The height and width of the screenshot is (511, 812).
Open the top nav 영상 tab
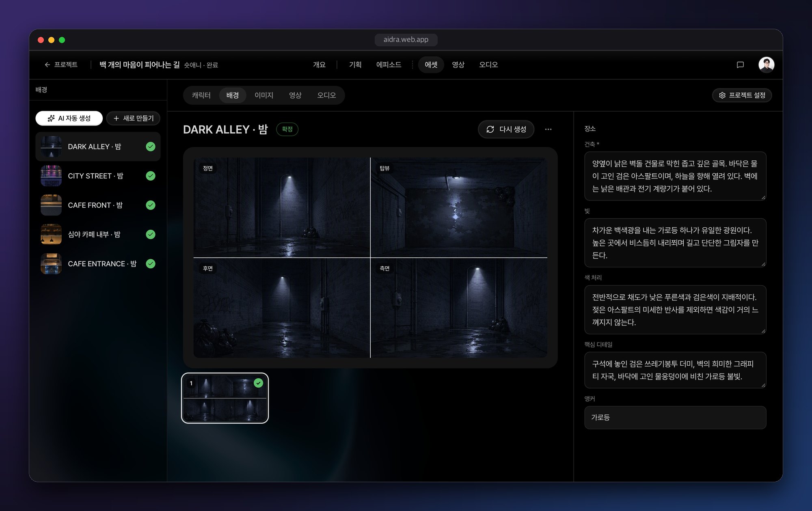(458, 65)
